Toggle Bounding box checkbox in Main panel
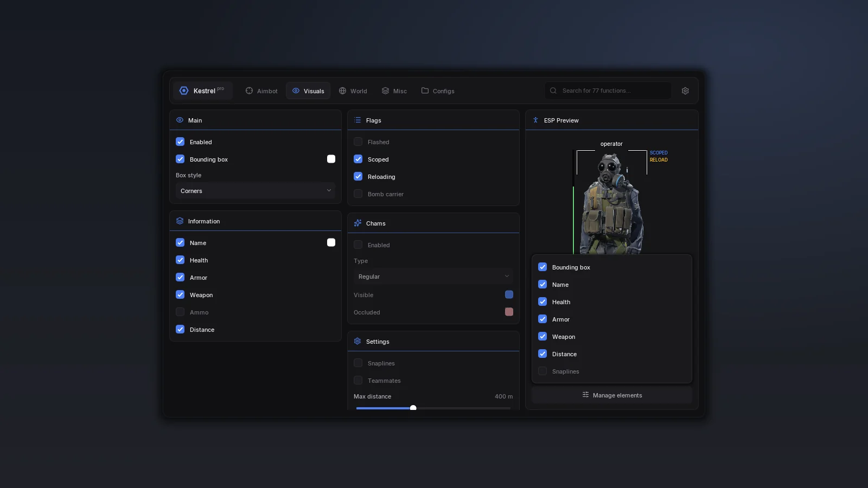Image resolution: width=868 pixels, height=488 pixels. pyautogui.click(x=180, y=159)
